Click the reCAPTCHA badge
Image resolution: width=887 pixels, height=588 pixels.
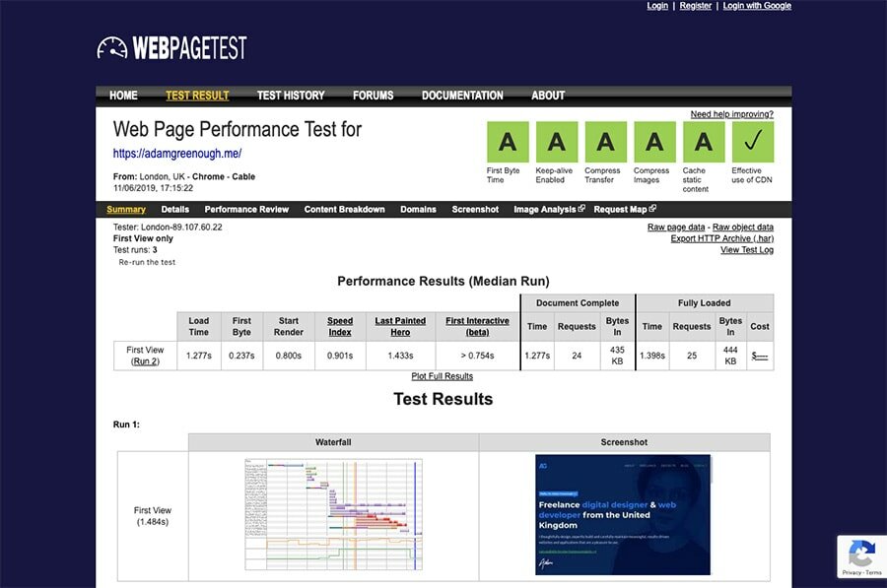pos(861,556)
